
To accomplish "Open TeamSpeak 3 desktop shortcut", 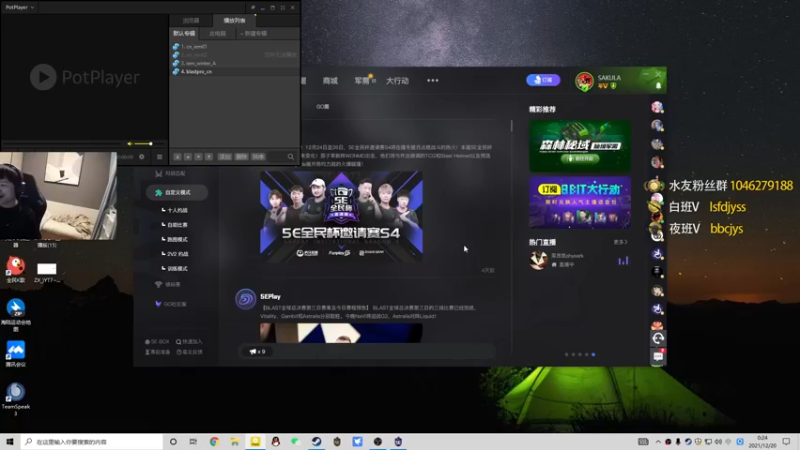I will click(x=15, y=398).
